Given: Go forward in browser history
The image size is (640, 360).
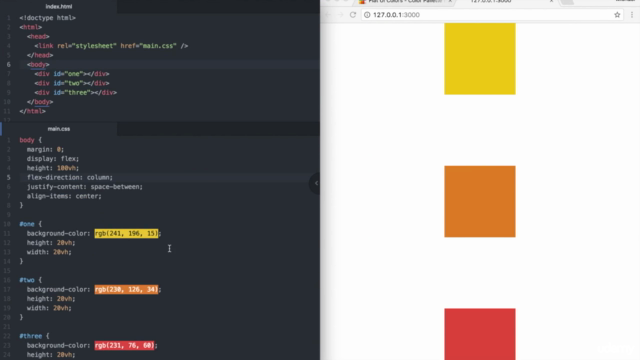Looking at the screenshot, I should (x=340, y=15).
